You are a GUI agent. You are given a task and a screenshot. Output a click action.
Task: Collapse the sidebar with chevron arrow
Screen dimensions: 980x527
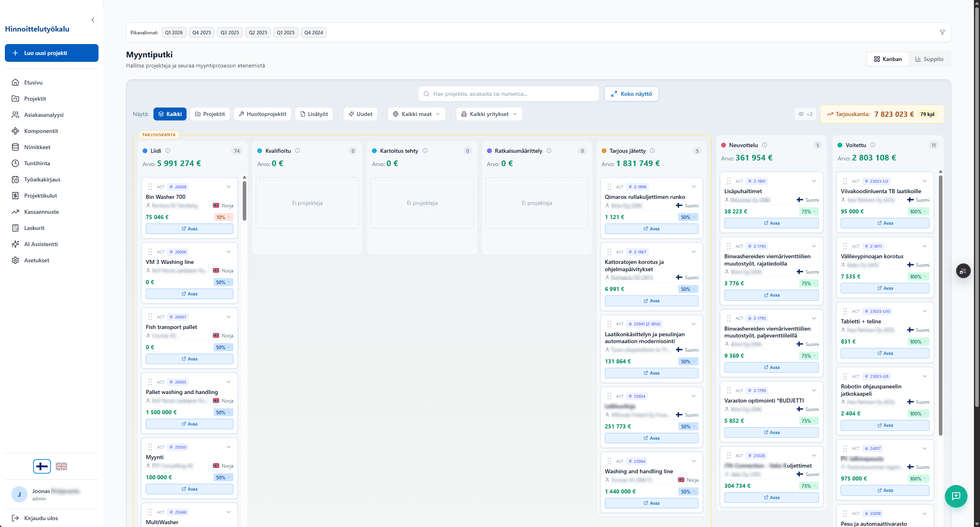pos(93,20)
